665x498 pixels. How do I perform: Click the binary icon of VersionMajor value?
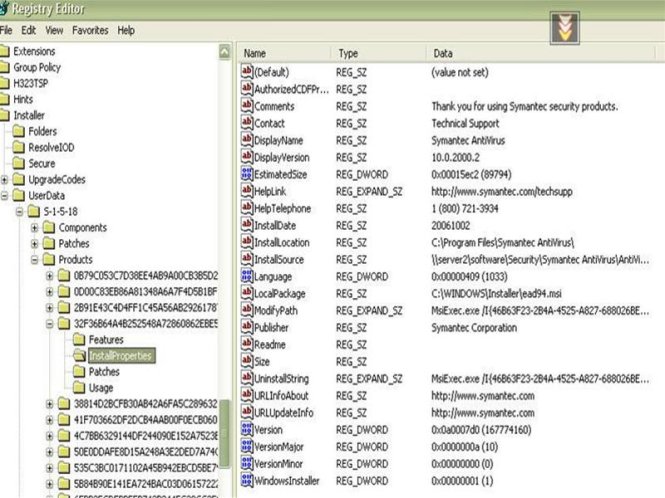pos(247,446)
